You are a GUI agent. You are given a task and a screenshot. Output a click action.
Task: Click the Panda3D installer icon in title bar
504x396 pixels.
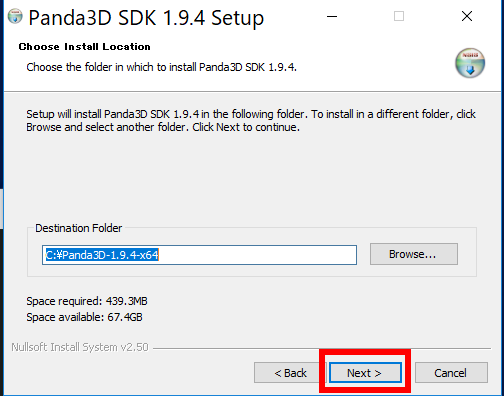tap(15, 16)
